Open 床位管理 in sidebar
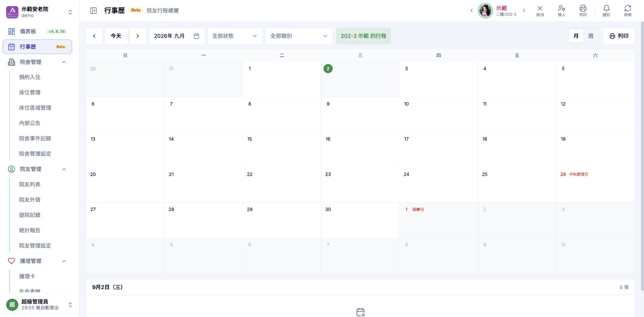 (30, 93)
